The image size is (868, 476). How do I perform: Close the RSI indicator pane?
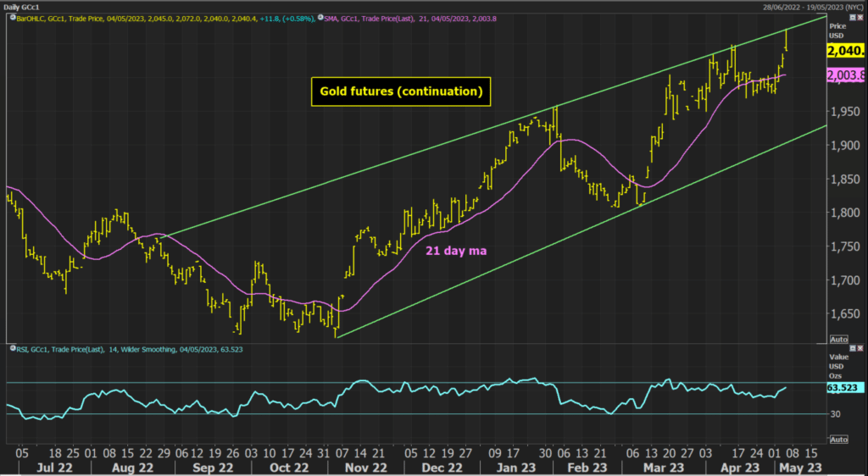pos(862,348)
